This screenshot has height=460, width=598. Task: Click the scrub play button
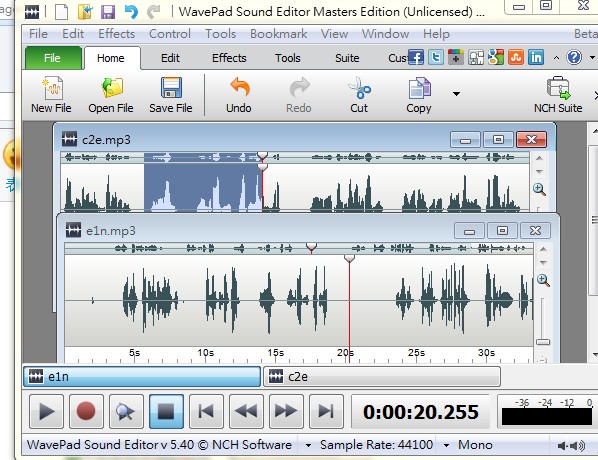coord(126,412)
